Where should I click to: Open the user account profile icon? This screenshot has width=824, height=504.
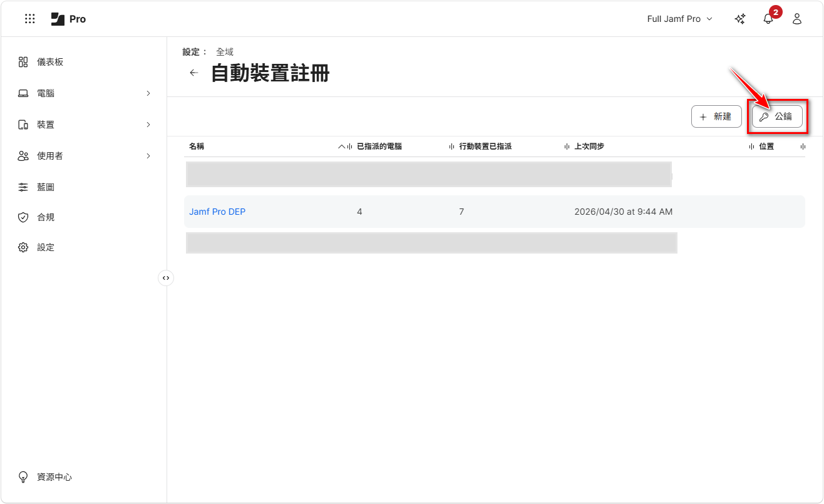(797, 19)
